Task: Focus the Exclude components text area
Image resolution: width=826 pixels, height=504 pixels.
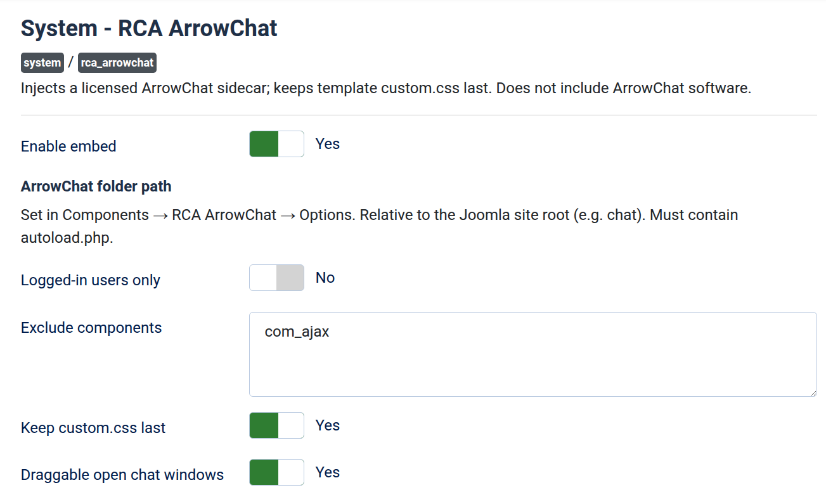Action: [532, 354]
